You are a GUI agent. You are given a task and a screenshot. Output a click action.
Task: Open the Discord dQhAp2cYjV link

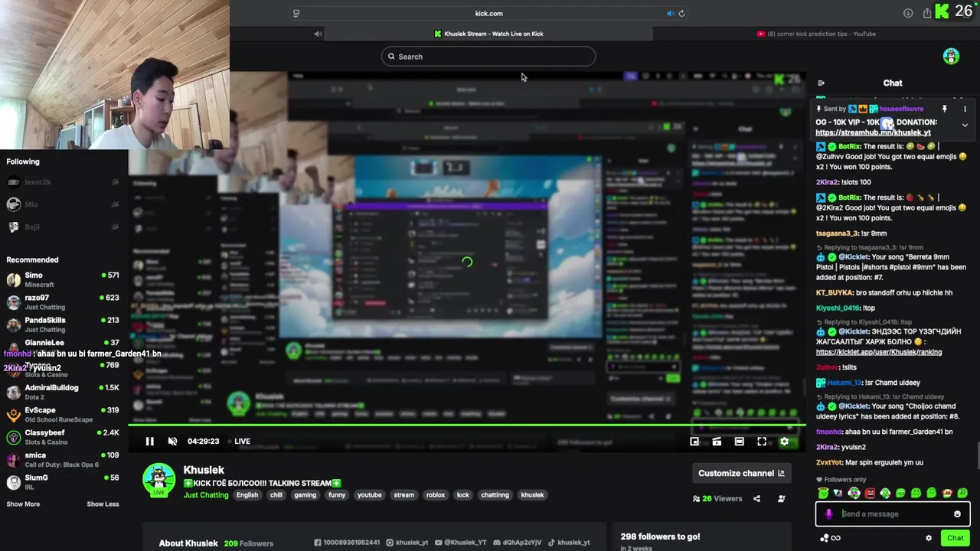pyautogui.click(x=517, y=543)
